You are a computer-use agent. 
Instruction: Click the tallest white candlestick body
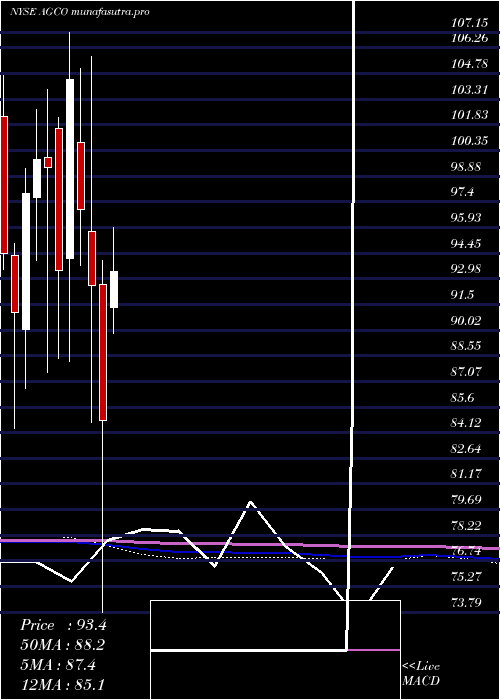(x=70, y=169)
